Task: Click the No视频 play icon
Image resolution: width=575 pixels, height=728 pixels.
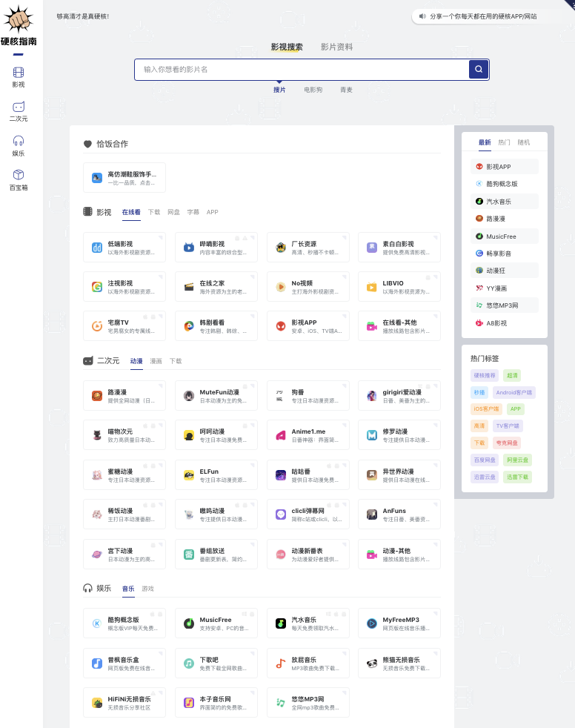Action: 281,287
